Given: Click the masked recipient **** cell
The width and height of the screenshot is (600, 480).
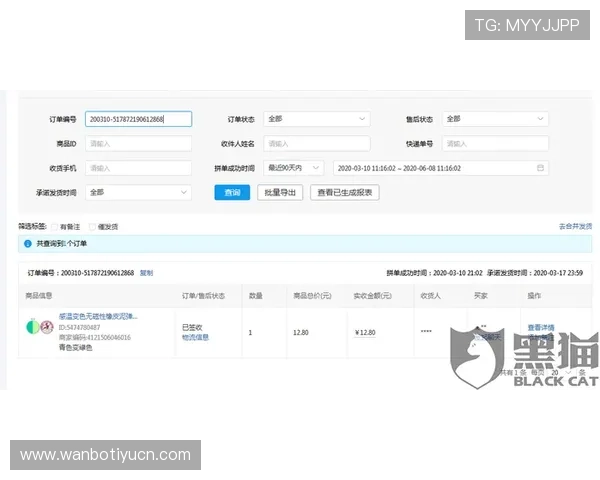Looking at the screenshot, I should (x=426, y=331).
